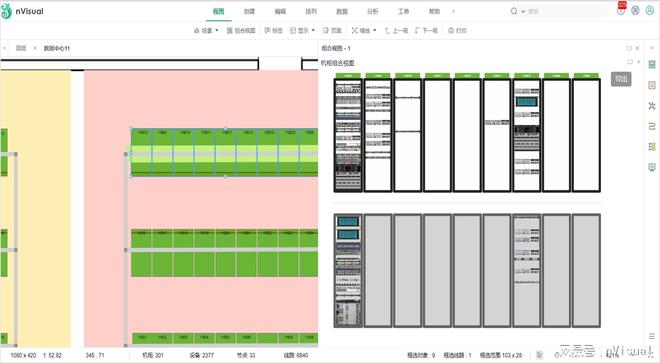Click the nVisual logo

point(22,11)
